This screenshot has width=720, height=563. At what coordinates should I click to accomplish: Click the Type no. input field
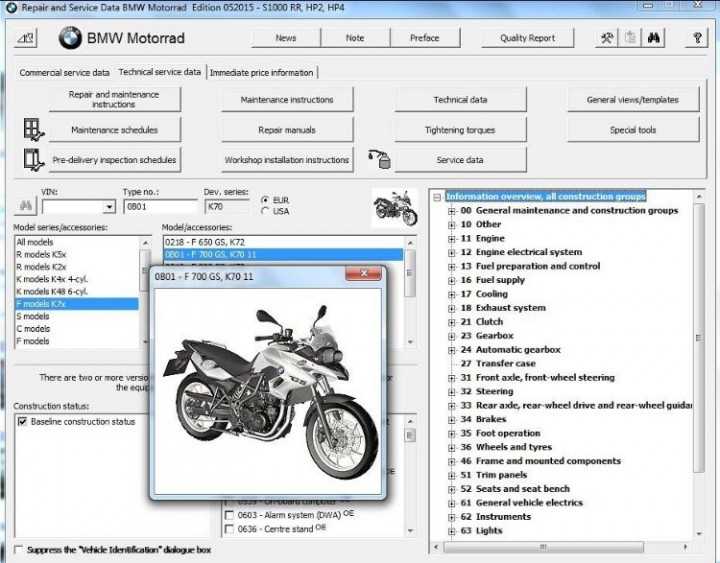click(x=160, y=207)
